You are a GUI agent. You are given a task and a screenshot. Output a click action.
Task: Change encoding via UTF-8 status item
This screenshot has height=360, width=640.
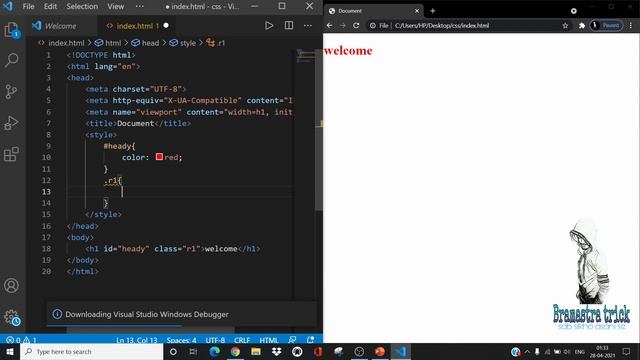(215, 340)
